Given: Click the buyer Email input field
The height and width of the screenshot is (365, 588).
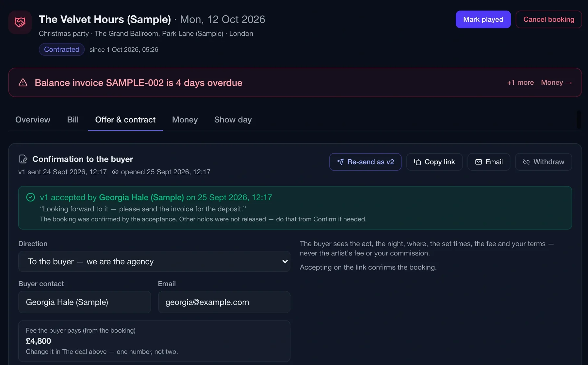Looking at the screenshot, I should 224,302.
